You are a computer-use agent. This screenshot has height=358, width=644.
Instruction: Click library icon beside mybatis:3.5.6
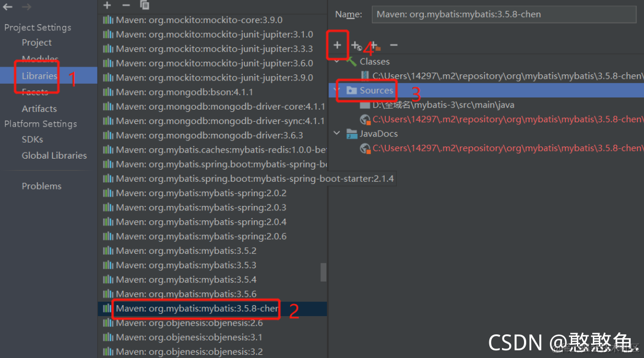(108, 294)
